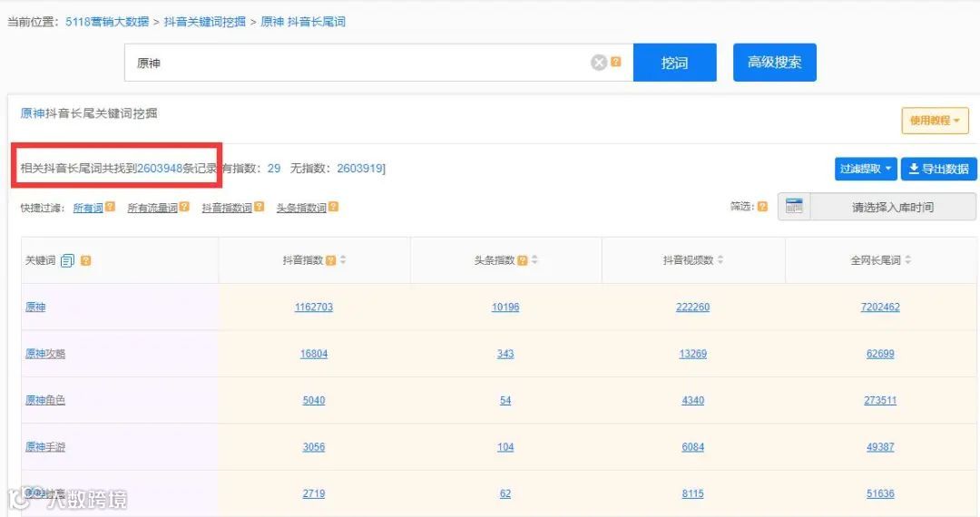Select the 所有词 quick filter
980x517 pixels.
(87, 208)
